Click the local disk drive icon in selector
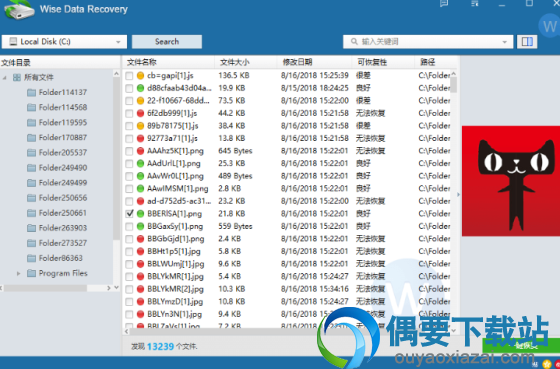 pos(13,42)
